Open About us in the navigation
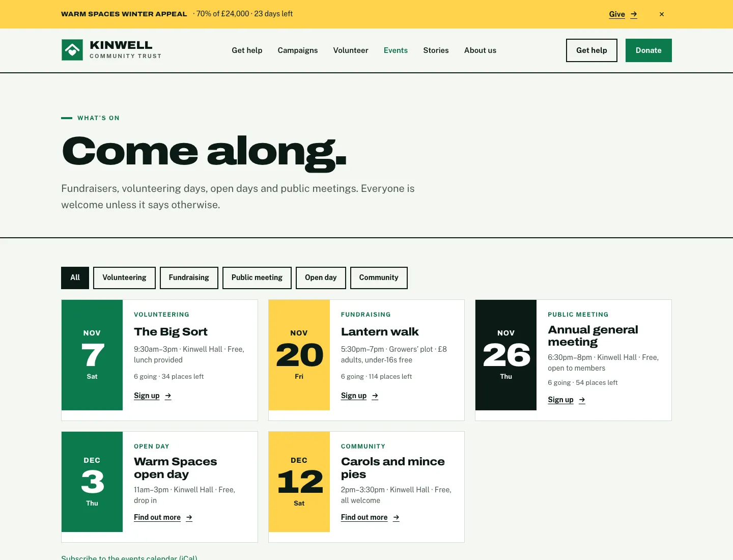The image size is (733, 560). [x=480, y=50]
